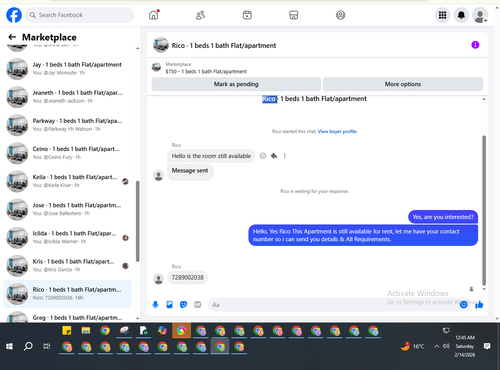Open the apps grid menu
Image resolution: width=500 pixels, height=370 pixels.
442,15
